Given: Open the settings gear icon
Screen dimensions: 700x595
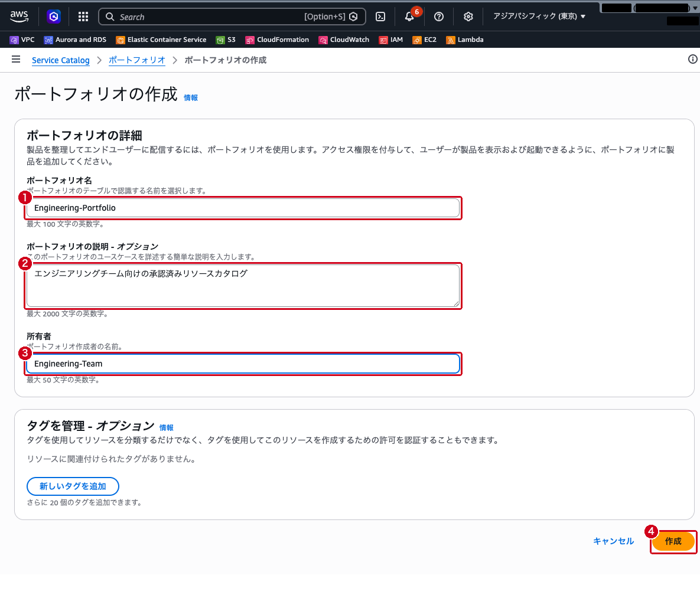Looking at the screenshot, I should pyautogui.click(x=468, y=17).
